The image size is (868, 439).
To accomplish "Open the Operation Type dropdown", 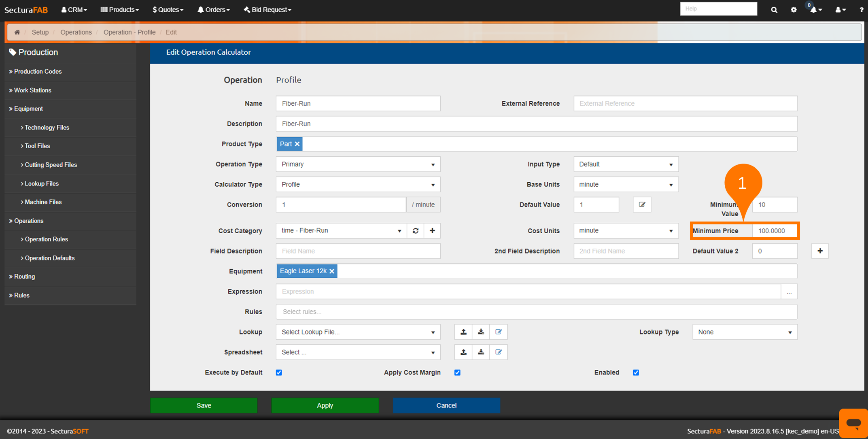I will [x=358, y=164].
